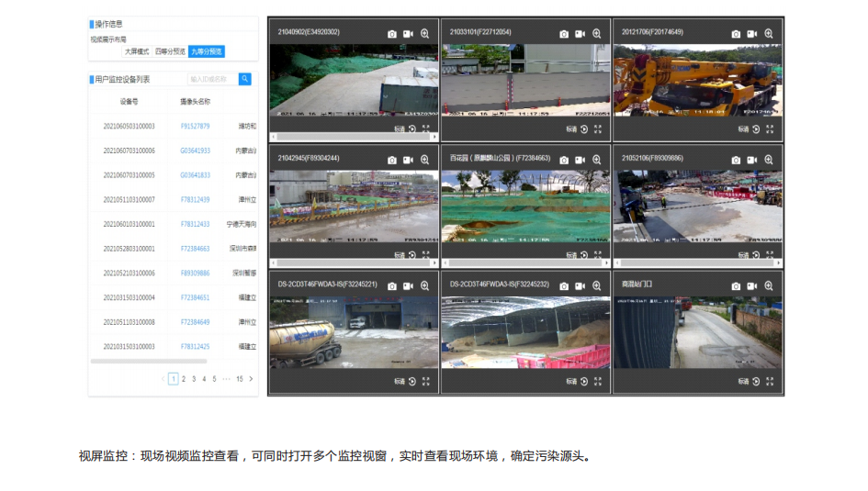Take snapshot of camera 21040902(E34920302)

[x=392, y=34]
